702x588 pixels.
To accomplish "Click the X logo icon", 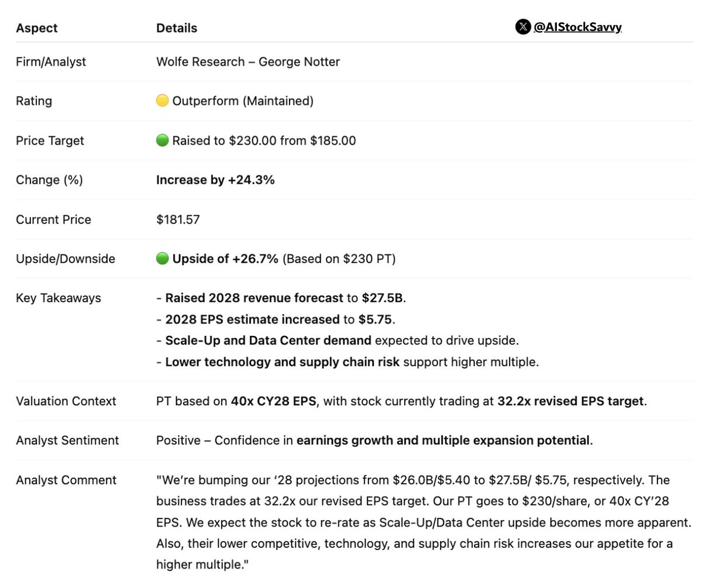I will [x=523, y=27].
